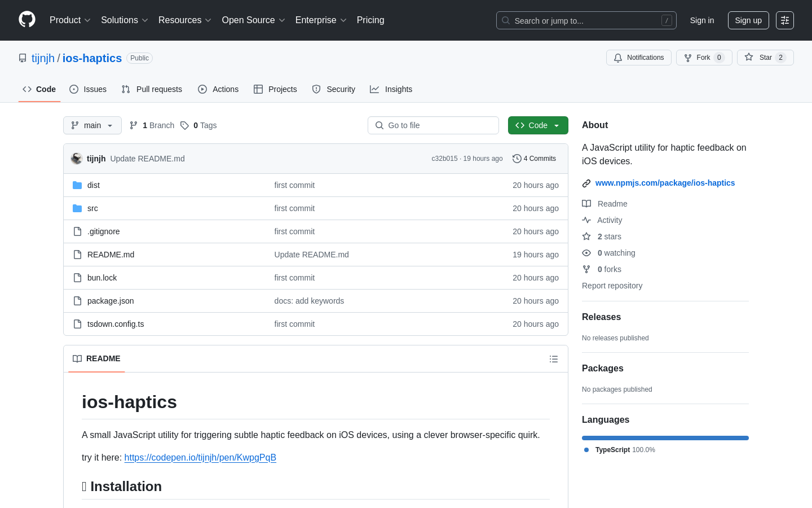Screen dimensions: 812x508
Task: Click the Notifications bell icon
Action: 618,58
